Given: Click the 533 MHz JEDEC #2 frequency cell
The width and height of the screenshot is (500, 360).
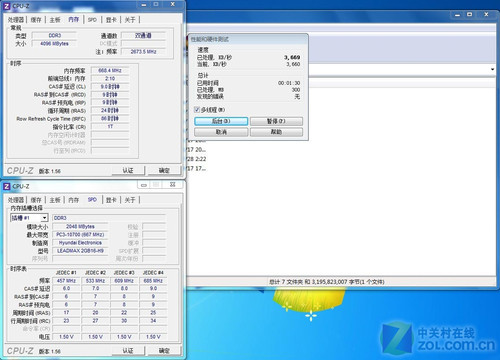Looking at the screenshot, I should coord(95,281).
